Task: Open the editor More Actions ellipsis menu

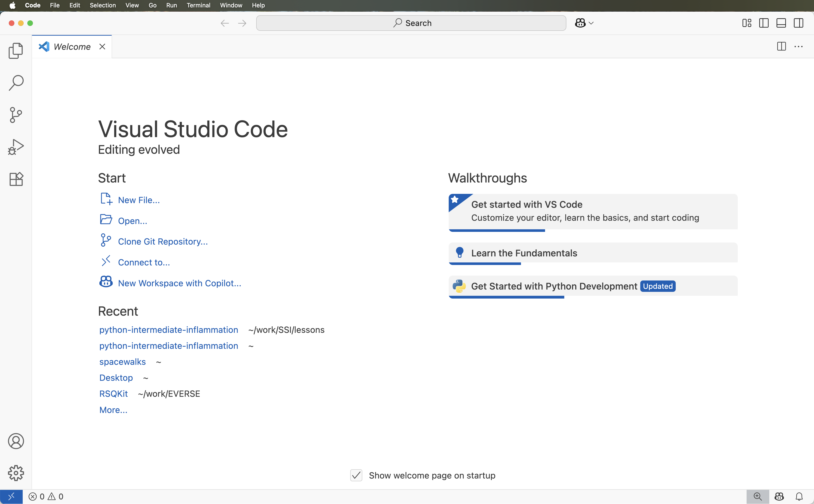Action: (x=798, y=47)
